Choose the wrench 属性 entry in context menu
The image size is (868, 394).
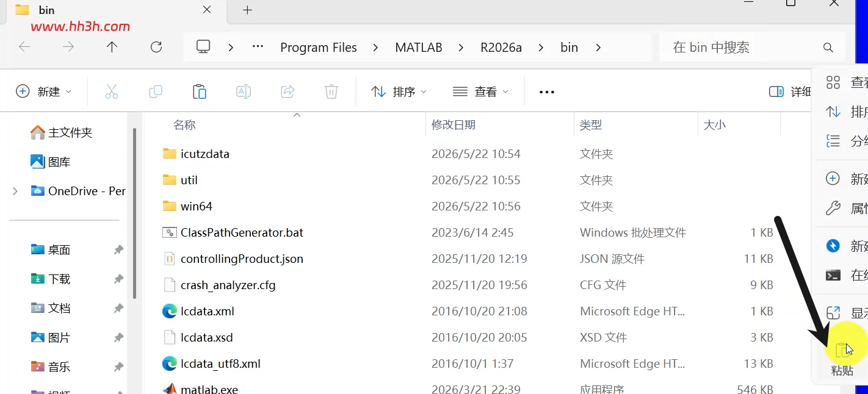pyautogui.click(x=845, y=208)
